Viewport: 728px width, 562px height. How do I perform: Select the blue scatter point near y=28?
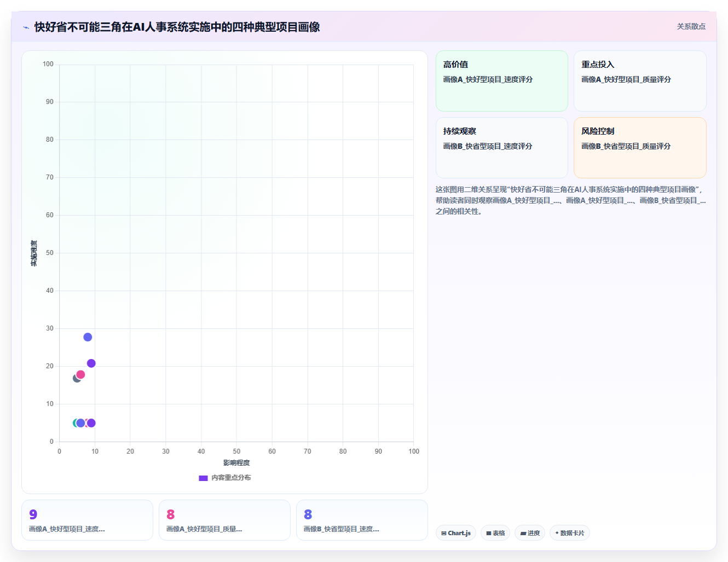click(88, 337)
